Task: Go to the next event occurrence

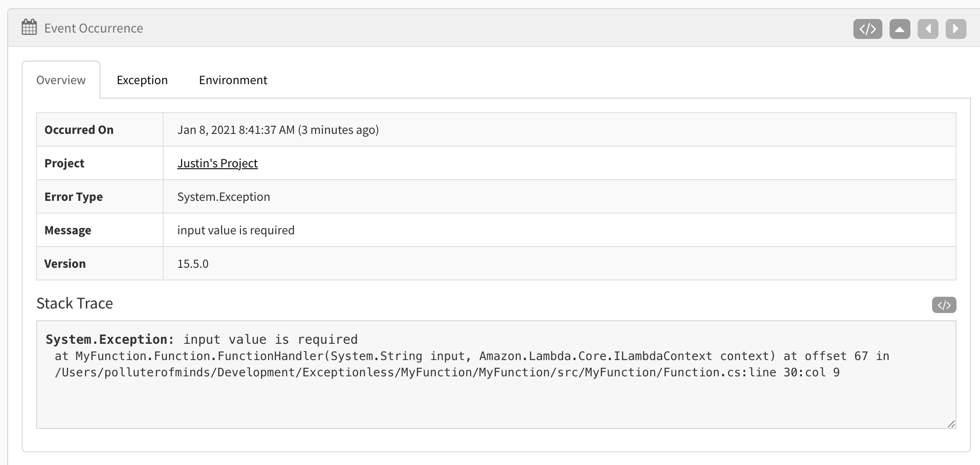Action: click(956, 28)
